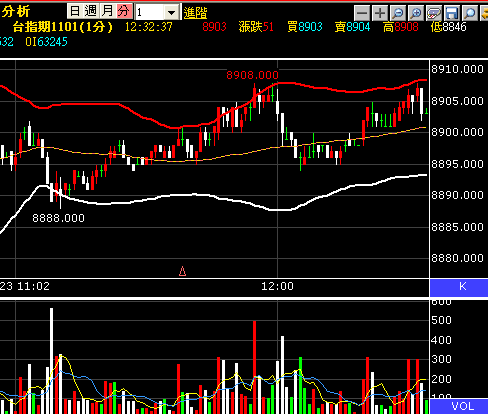This screenshot has height=414, width=488.
Task: Select the minute 分 period button
Action: (x=124, y=12)
